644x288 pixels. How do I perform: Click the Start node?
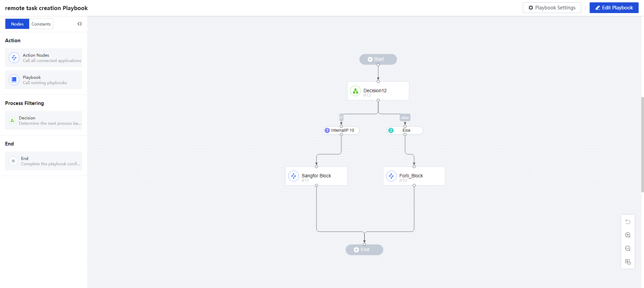(x=378, y=59)
